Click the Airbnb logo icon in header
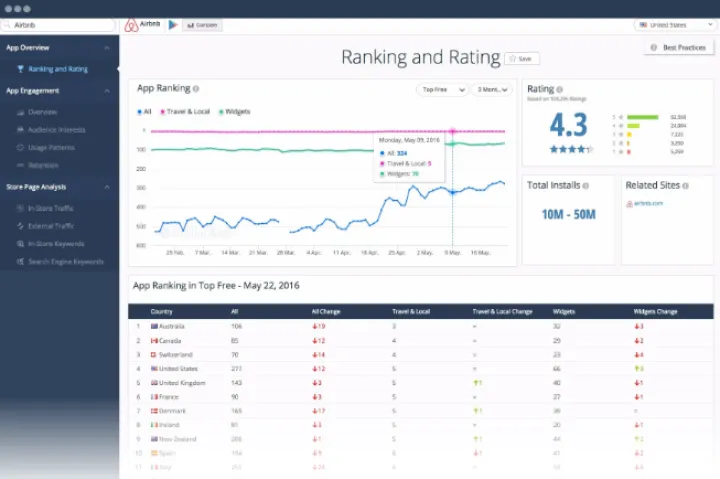Image resolution: width=720 pixels, height=479 pixels. tap(132, 25)
